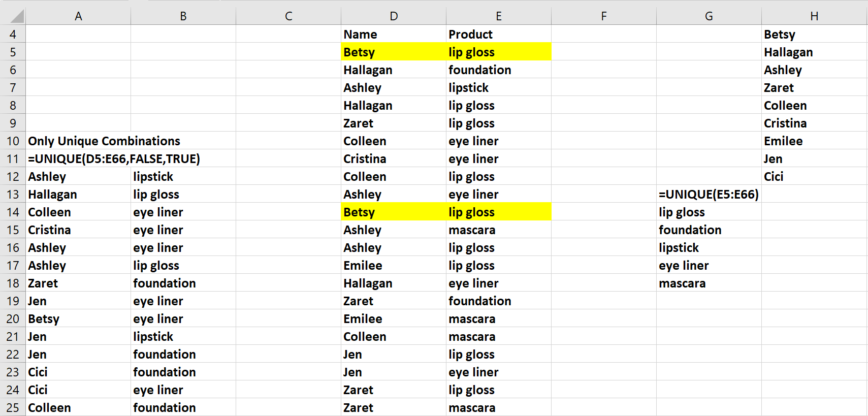Select the =UNIQUE(E5:E66) cell in column G
Image resolution: width=868 pixels, height=416 pixels.
pos(709,195)
